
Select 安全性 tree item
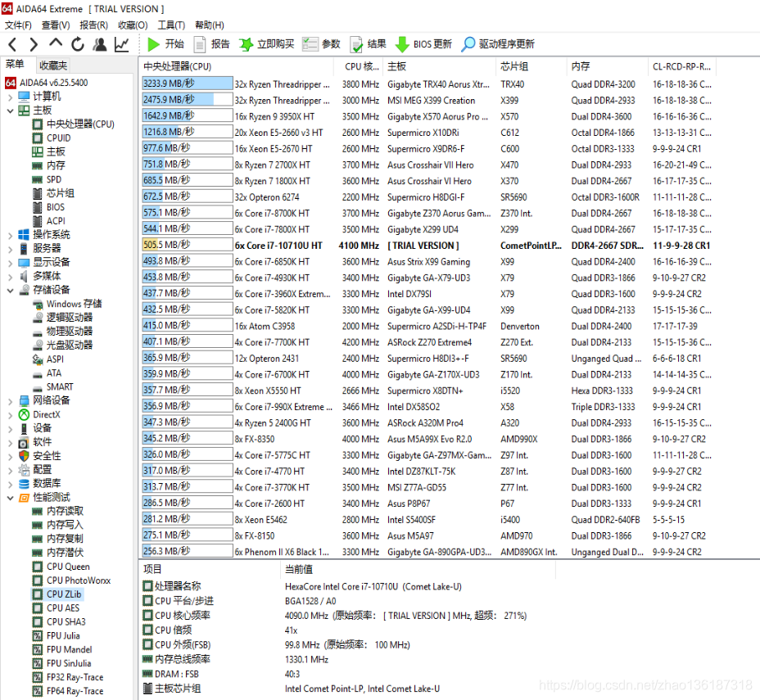coord(39,456)
